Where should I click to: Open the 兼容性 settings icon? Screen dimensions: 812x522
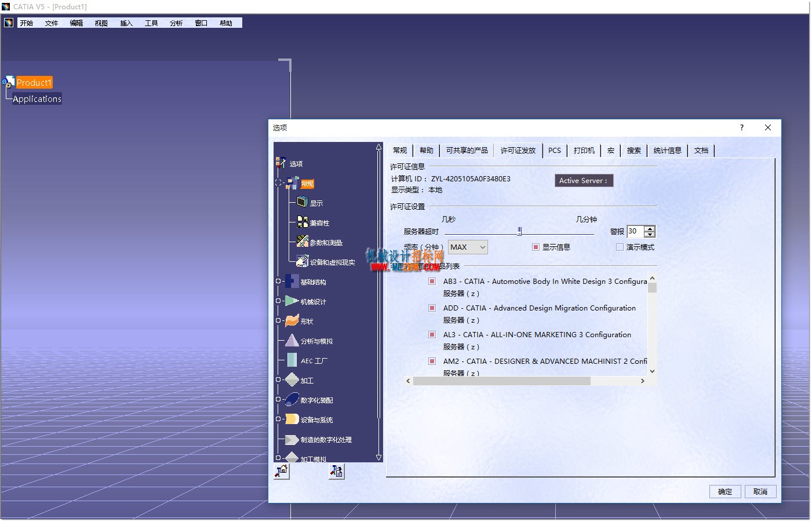pyautogui.click(x=302, y=222)
